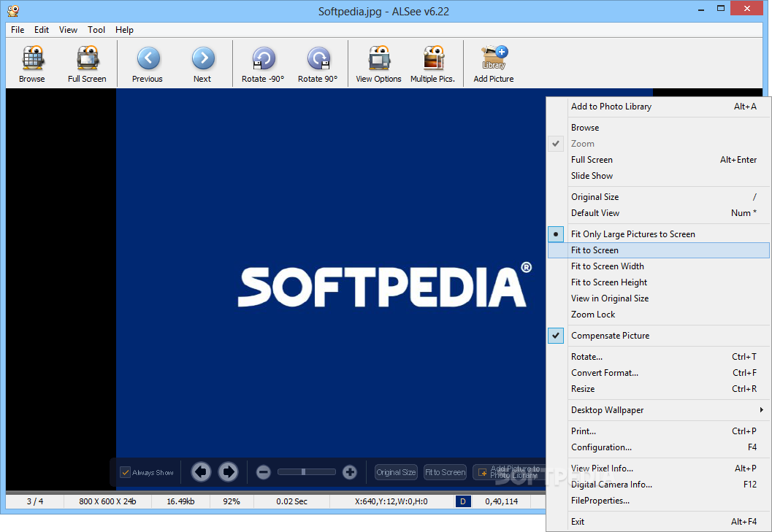Image resolution: width=772 pixels, height=532 pixels.
Task: Minimize the ALSee window
Action: [701, 9]
